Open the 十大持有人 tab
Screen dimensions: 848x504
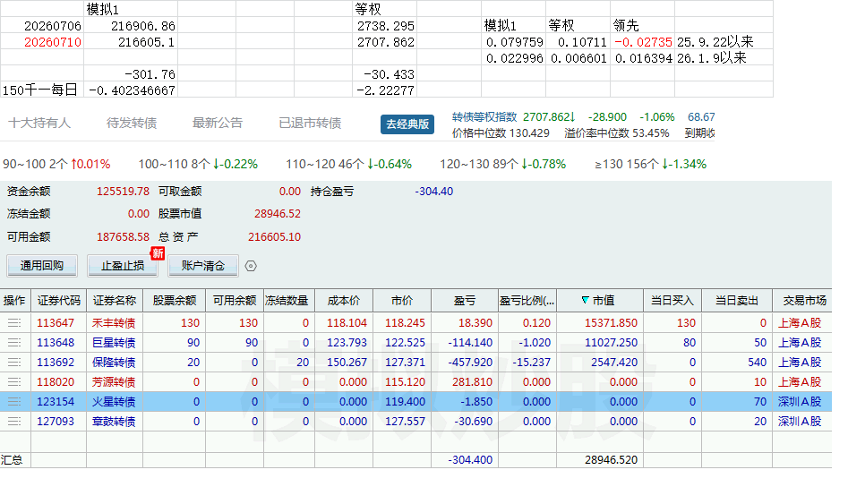[39, 123]
